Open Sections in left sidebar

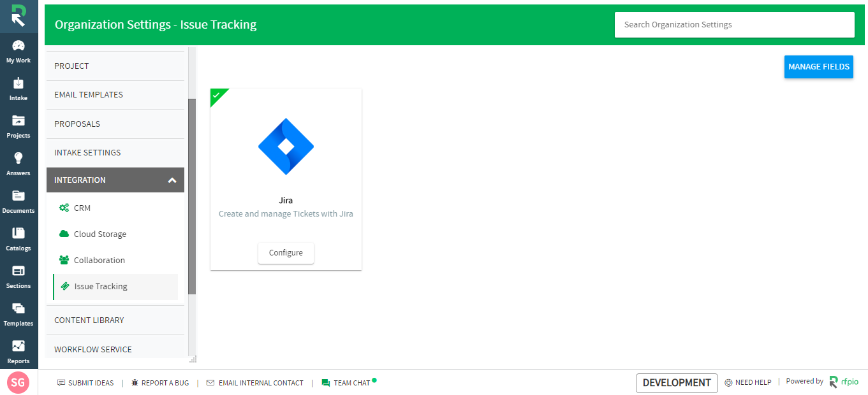[x=18, y=277]
